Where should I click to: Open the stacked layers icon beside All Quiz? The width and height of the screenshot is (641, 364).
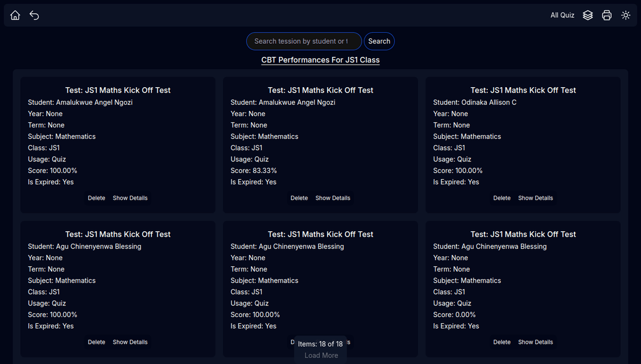588,15
